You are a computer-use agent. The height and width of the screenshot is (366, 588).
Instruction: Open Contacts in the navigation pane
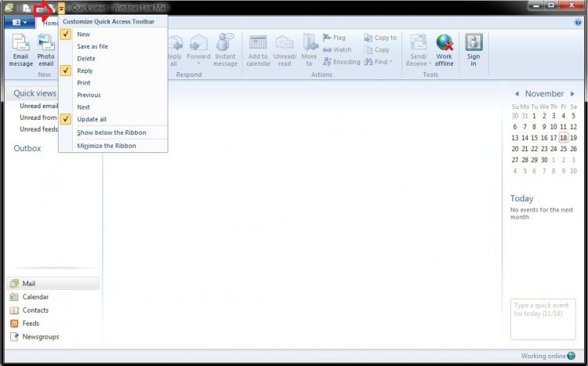click(35, 310)
